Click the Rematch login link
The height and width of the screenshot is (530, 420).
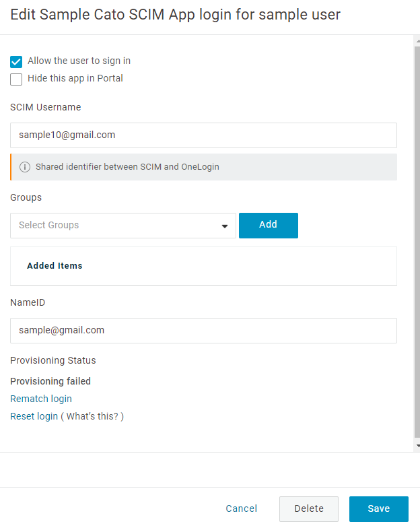41,399
